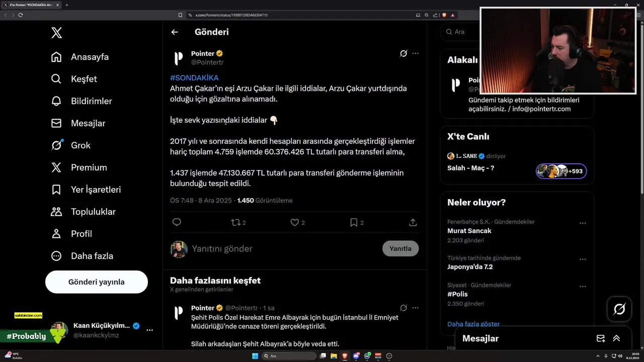Click Grok icon on Emre Albayrak post
Screen dimensions: 644x362
coord(404,308)
